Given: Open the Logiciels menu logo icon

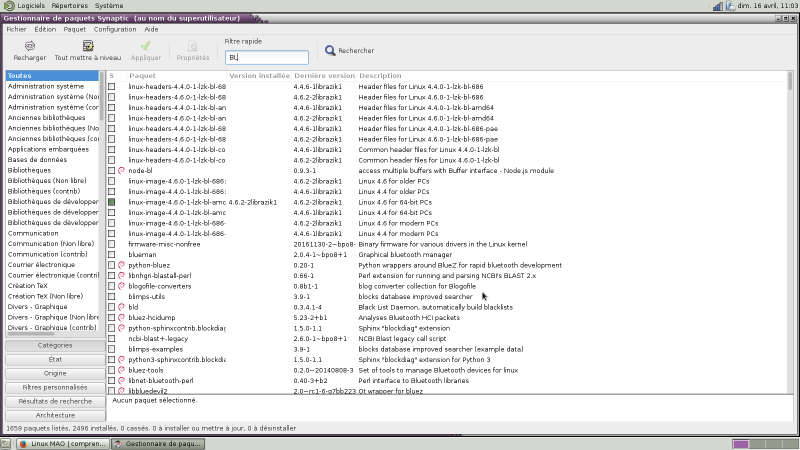Looking at the screenshot, I should (9, 6).
